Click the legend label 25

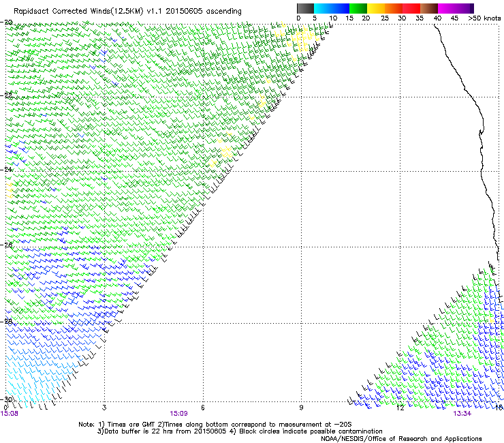[x=385, y=18]
